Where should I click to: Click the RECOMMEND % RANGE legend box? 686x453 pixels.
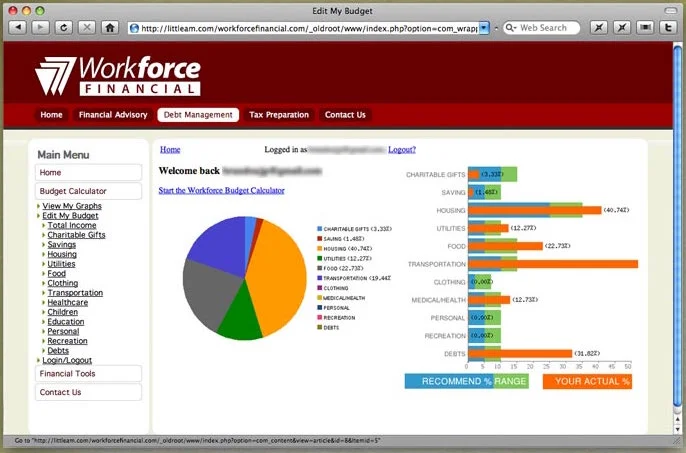click(x=466, y=381)
